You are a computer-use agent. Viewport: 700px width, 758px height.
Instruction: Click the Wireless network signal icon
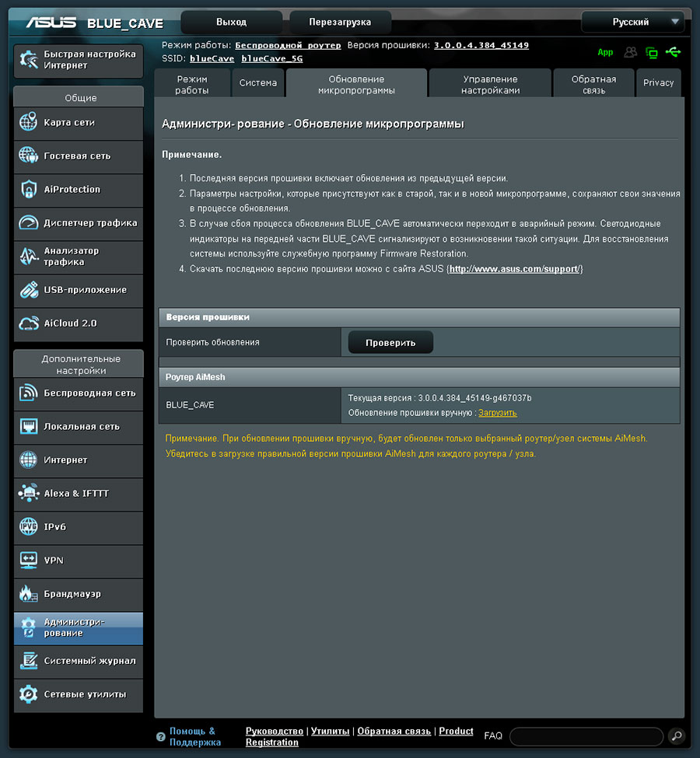click(x=29, y=393)
